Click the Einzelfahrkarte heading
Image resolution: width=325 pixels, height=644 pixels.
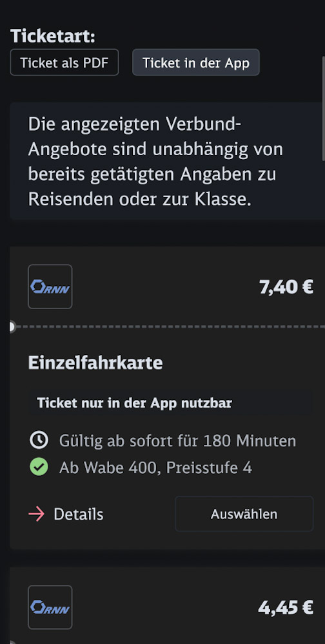coord(95,363)
